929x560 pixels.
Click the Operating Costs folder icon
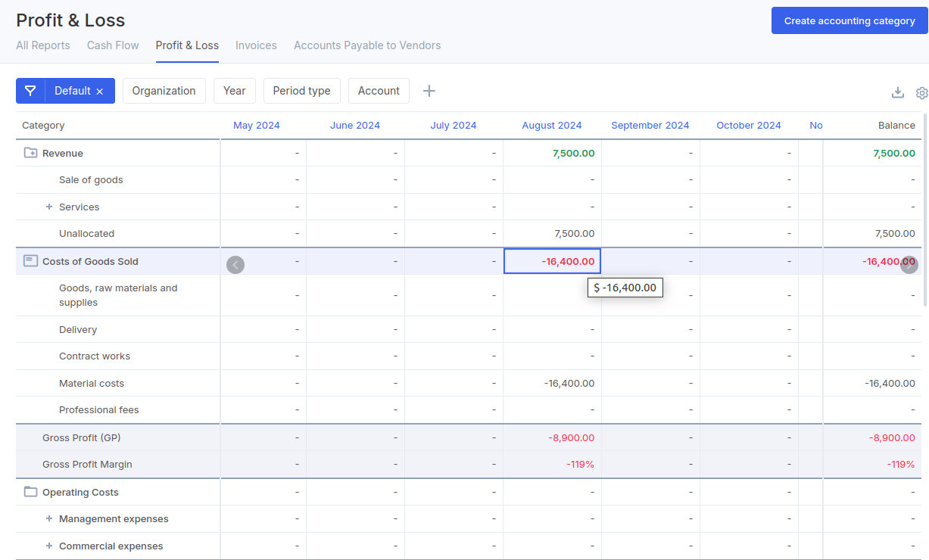30,492
